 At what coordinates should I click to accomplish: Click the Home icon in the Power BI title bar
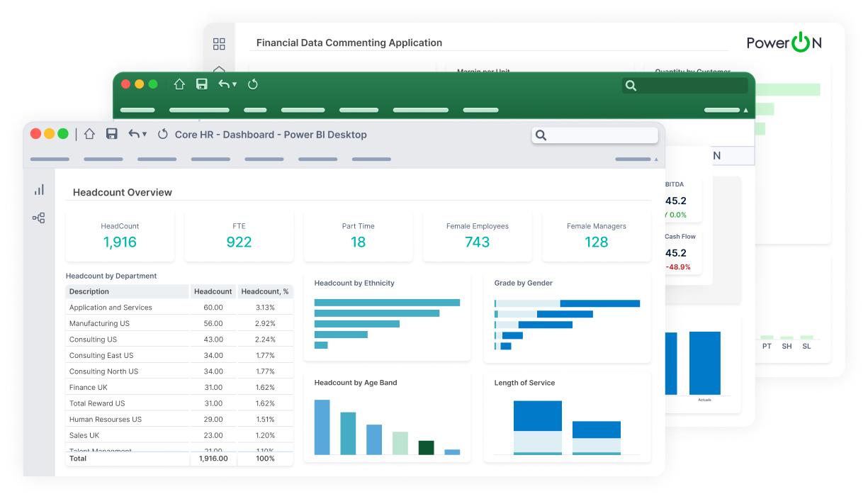(89, 135)
